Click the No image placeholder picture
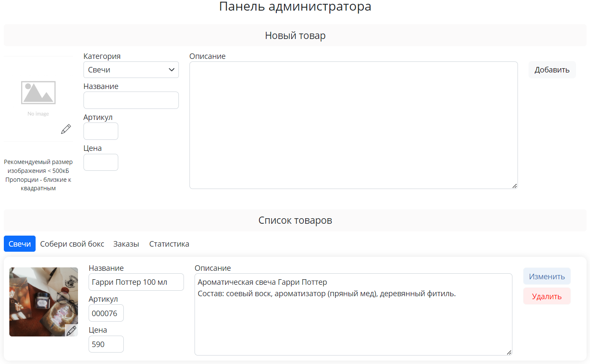This screenshot has width=590, height=364. tap(38, 95)
